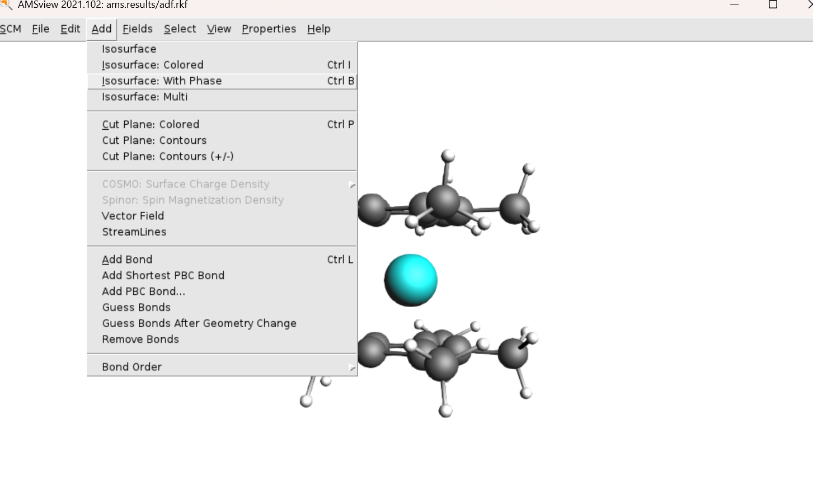
Task: Choose Cut Plane: Colored
Action: 222,124
